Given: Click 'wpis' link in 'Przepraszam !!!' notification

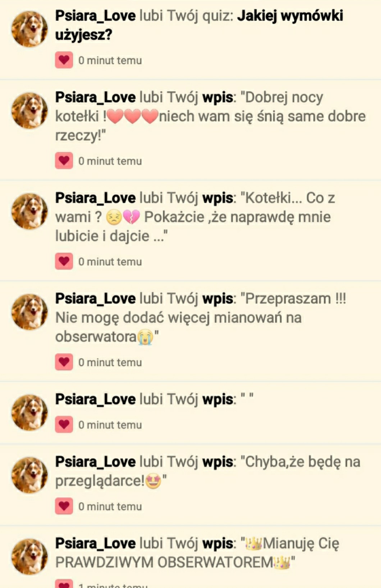Looking at the screenshot, I should [x=218, y=299].
